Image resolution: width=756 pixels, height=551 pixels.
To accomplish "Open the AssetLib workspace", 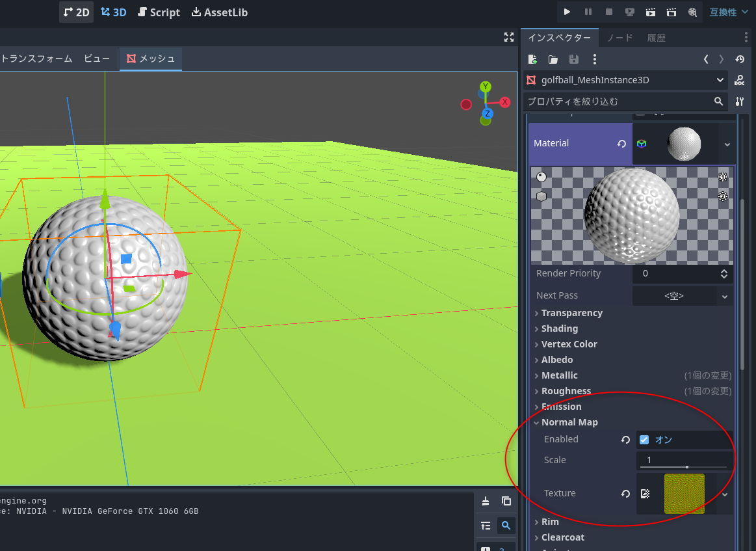I will [x=219, y=12].
